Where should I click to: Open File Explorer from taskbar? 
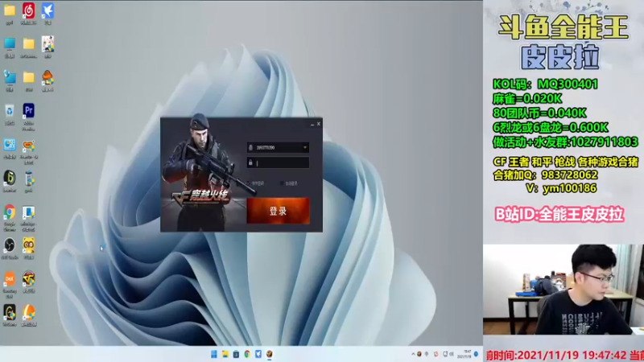225,354
